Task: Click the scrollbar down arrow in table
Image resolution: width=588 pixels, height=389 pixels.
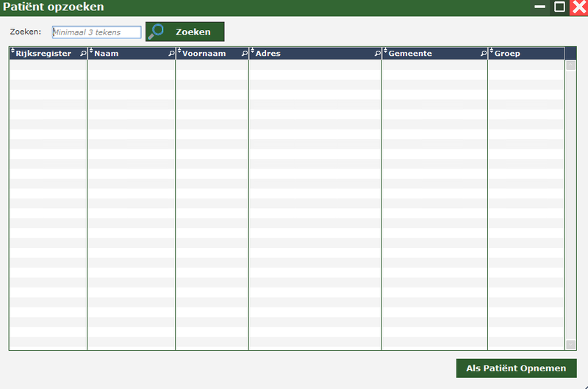Action: (x=570, y=345)
